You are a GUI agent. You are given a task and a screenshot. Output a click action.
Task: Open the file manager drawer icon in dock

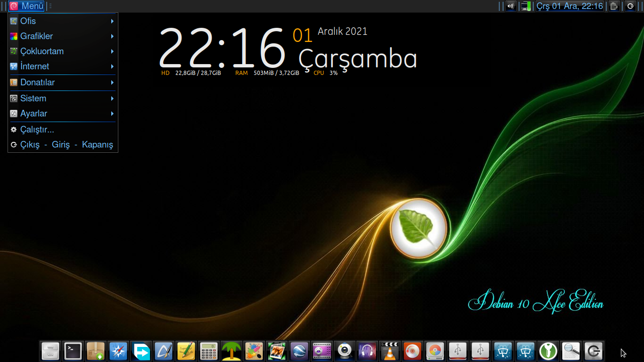tap(50, 351)
